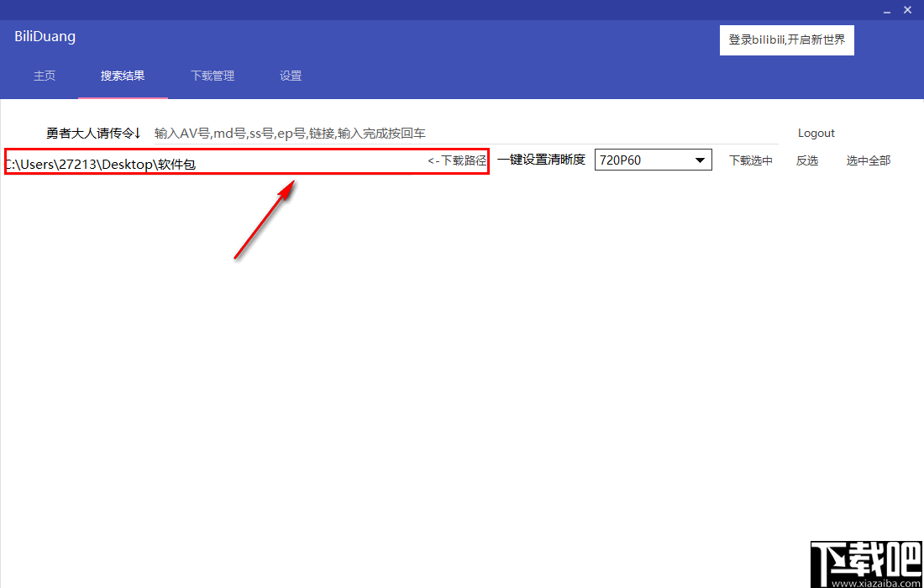Image resolution: width=924 pixels, height=588 pixels.
Task: Switch to the 主页 tab
Action: 45,76
